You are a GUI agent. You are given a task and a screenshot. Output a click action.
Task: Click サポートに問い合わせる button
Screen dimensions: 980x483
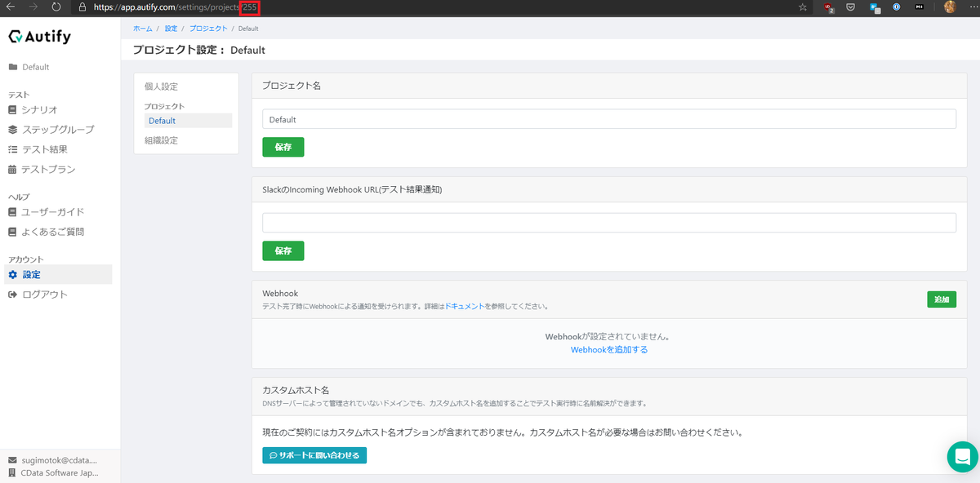point(314,455)
